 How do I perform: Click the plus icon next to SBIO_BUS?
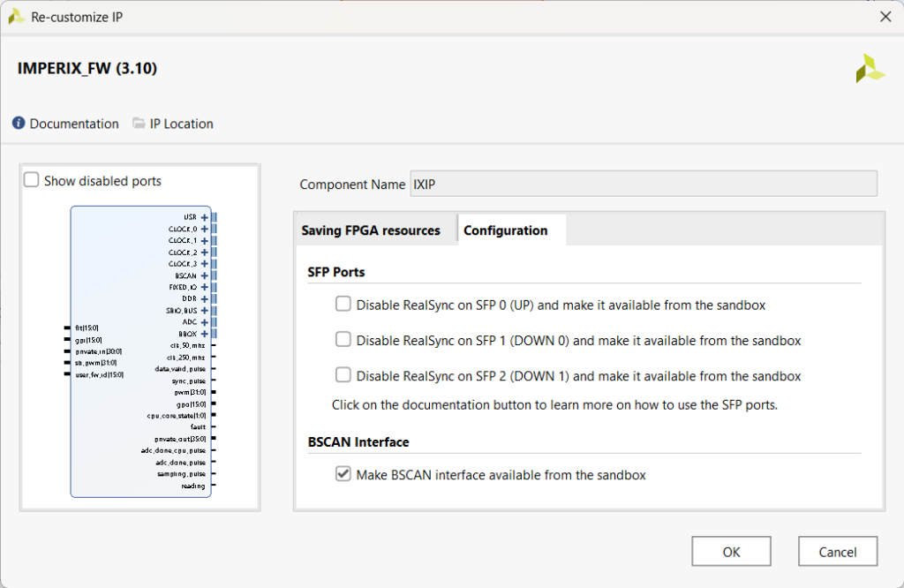[204, 311]
